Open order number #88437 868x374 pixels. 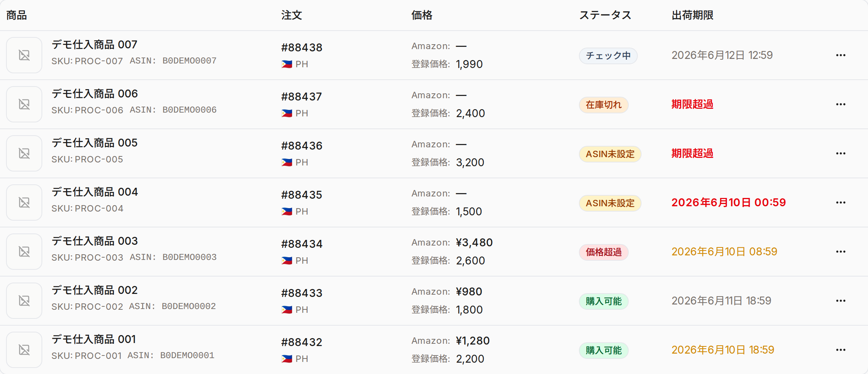click(302, 97)
